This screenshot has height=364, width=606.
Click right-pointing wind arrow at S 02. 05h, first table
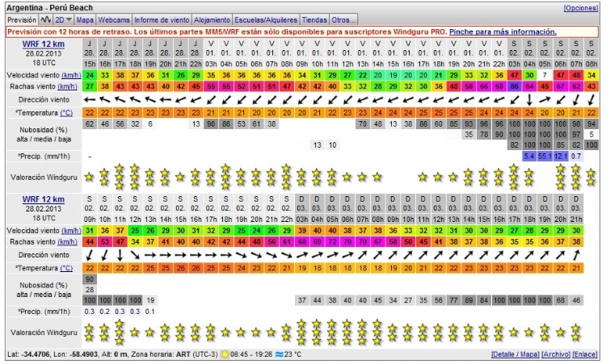click(545, 99)
